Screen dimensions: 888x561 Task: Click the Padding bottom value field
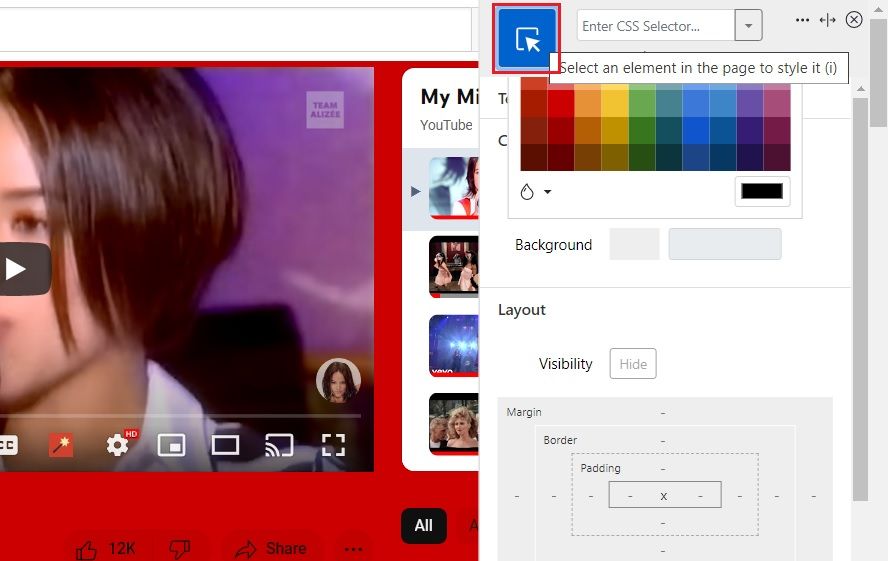663,523
